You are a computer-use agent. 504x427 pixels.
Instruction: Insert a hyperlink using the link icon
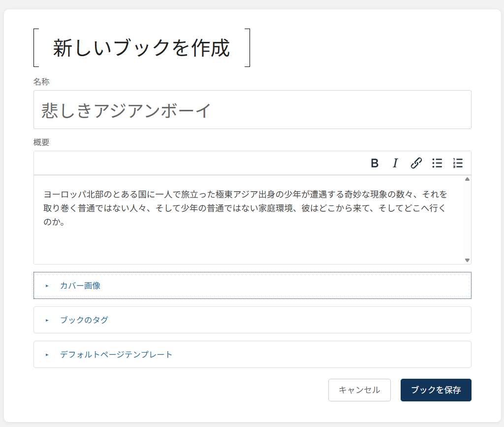416,163
